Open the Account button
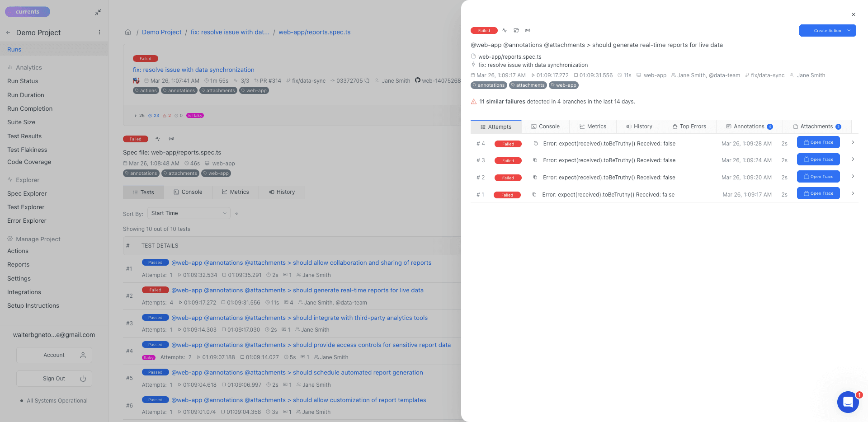868x422 pixels. [x=54, y=355]
